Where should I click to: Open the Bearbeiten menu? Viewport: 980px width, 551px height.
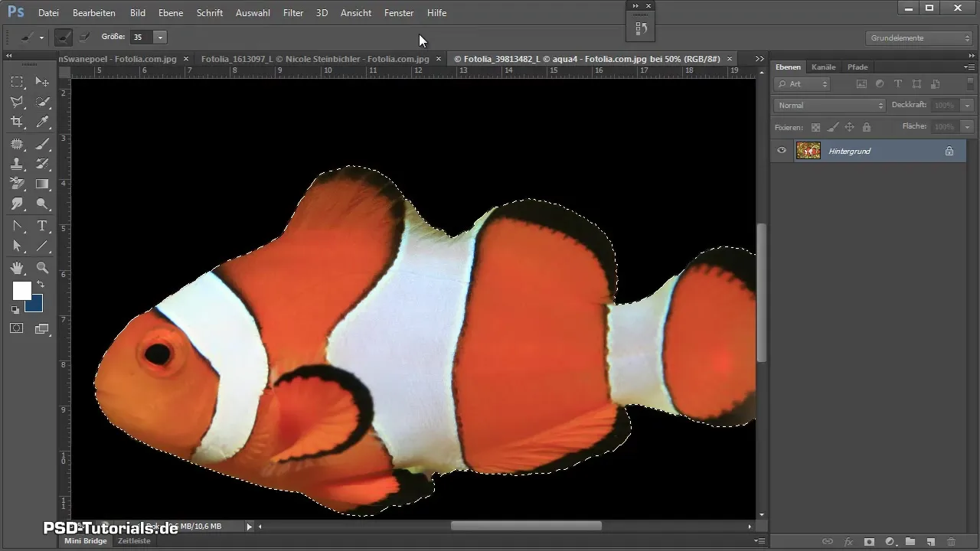pyautogui.click(x=94, y=13)
